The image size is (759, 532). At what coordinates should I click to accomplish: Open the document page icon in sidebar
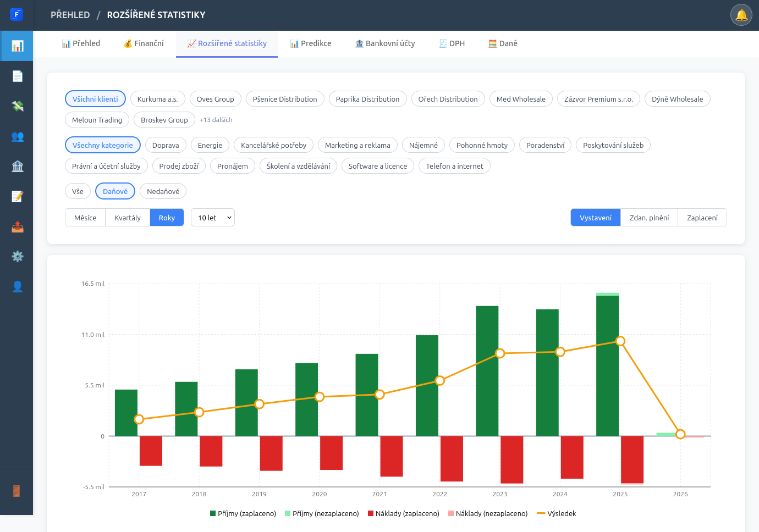(x=17, y=76)
